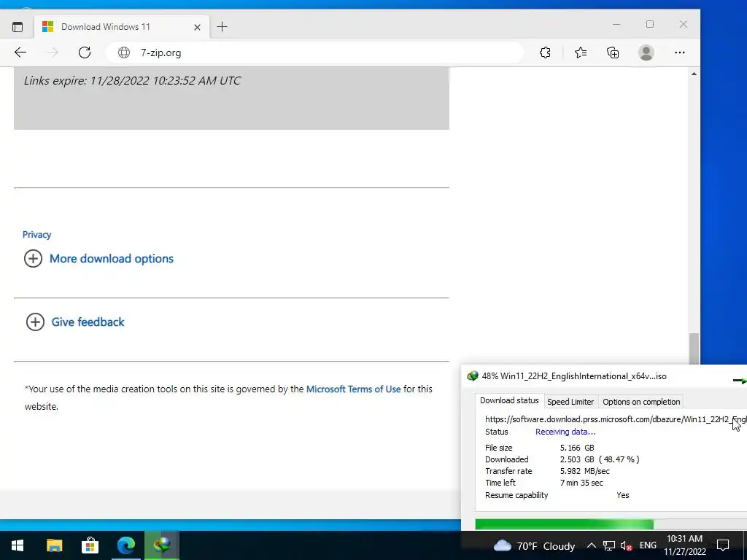This screenshot has width=747, height=560.
Task: Open the notification center icon
Action: (723, 545)
